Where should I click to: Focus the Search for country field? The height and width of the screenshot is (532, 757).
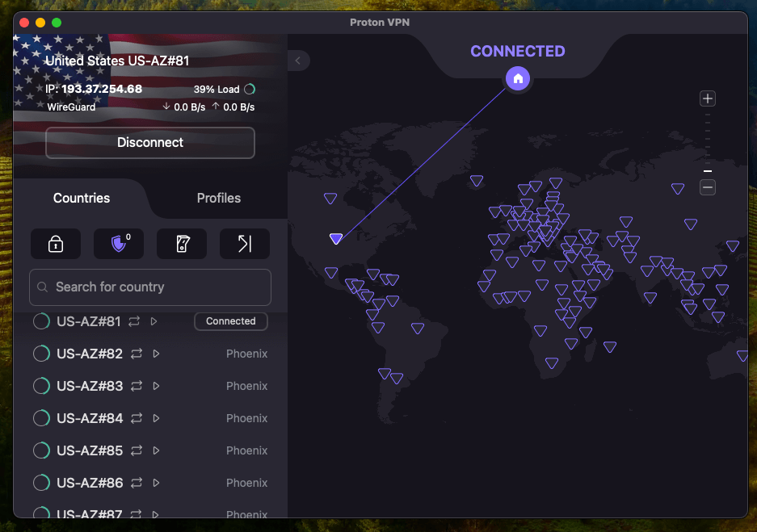pos(150,287)
